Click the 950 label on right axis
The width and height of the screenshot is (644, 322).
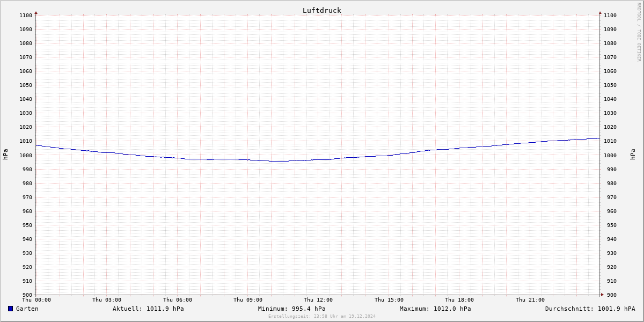pyautogui.click(x=612, y=225)
